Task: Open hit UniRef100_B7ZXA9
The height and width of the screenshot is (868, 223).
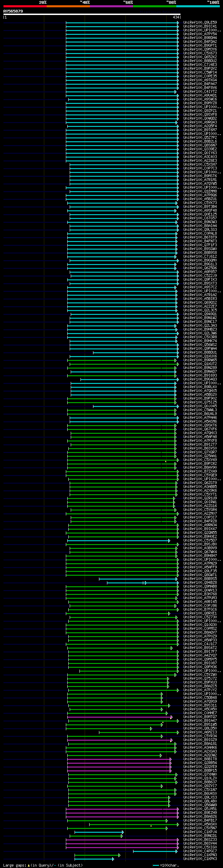Action: tap(200, 471)
